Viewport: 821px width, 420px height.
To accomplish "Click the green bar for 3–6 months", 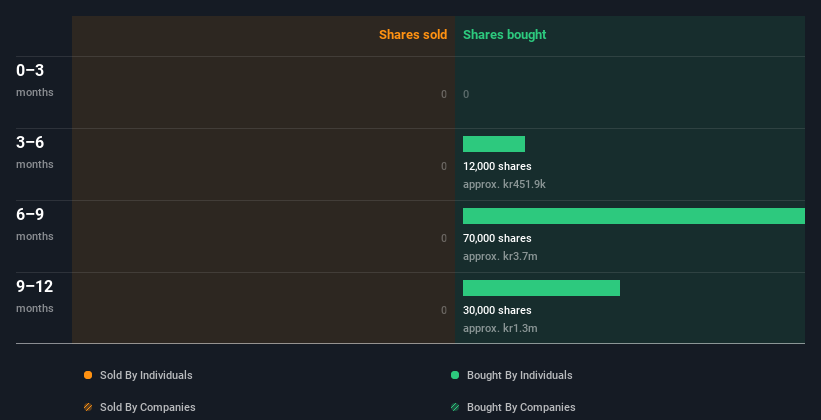I will [x=494, y=144].
